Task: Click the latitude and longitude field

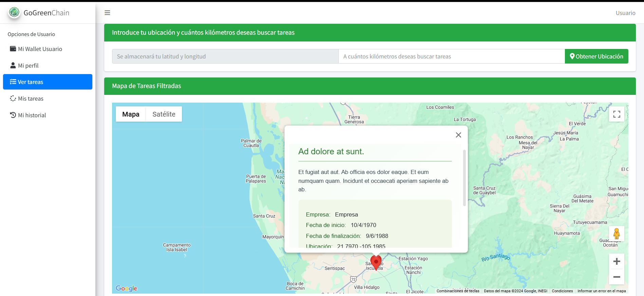Action: [225, 56]
